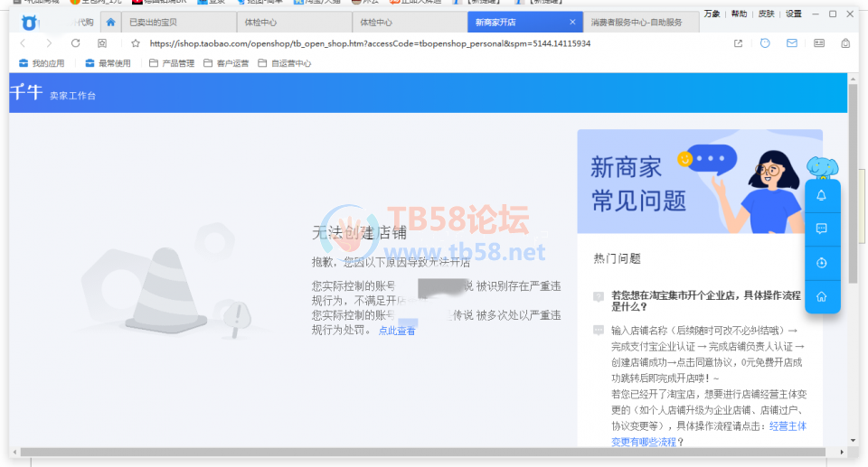Image resolution: width=868 pixels, height=467 pixels.
Task: Switch to 消费者服务中心-自助服务 tab
Action: pyautogui.click(x=641, y=23)
